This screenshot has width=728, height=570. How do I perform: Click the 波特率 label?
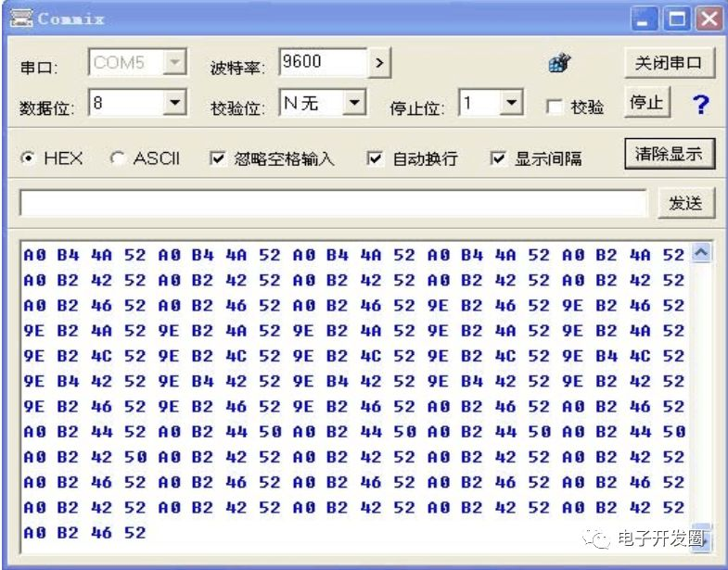point(237,68)
